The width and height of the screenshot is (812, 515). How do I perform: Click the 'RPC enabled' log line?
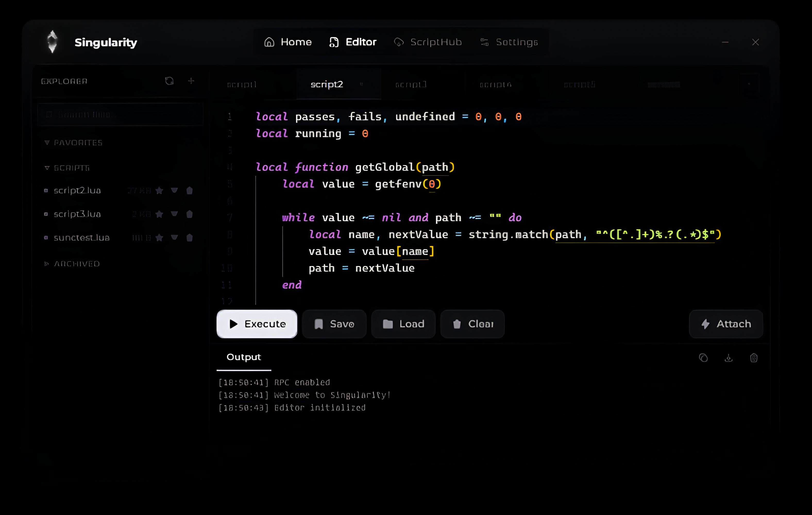[x=274, y=383]
